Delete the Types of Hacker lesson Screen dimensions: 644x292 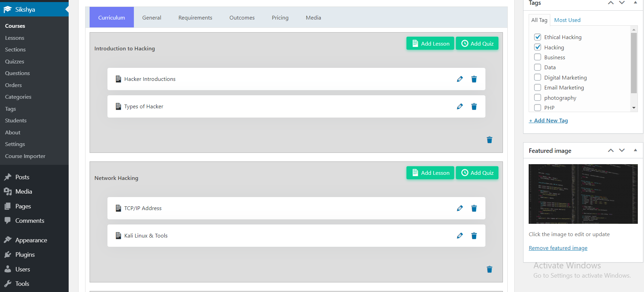(x=474, y=107)
